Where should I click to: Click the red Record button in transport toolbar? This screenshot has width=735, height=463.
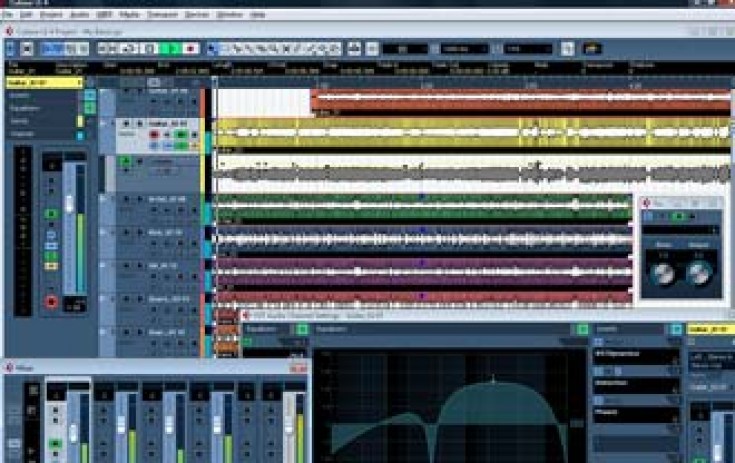point(190,49)
